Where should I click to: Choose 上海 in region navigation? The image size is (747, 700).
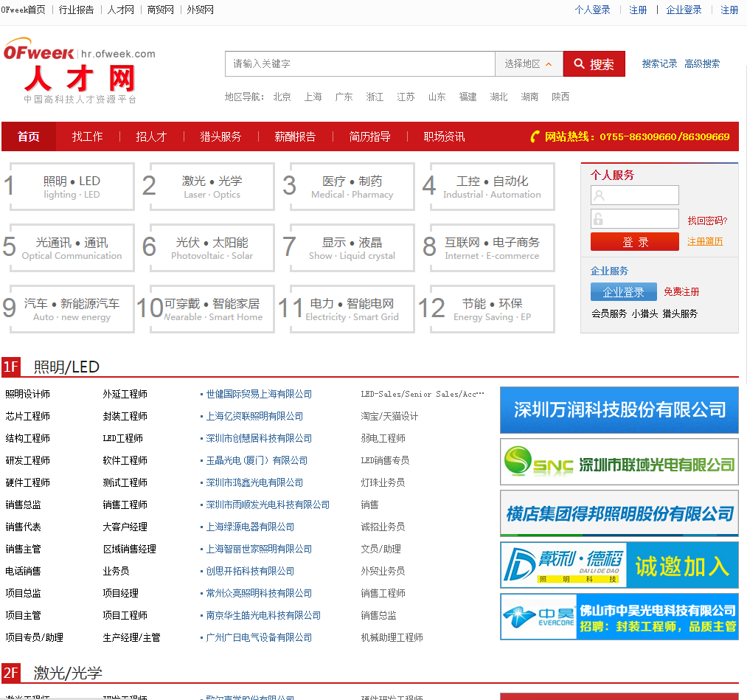[313, 97]
